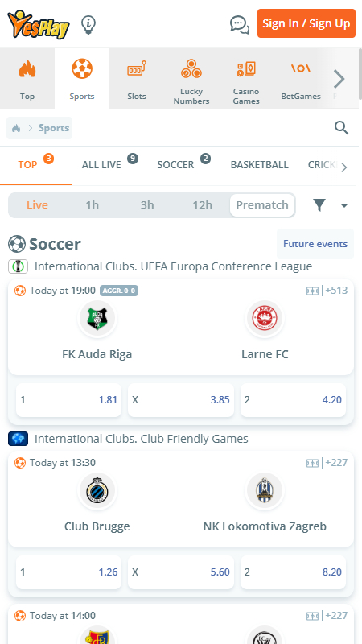Open the BASKETBALL tab
Viewport: 362px width, 644px height.
pos(259,165)
